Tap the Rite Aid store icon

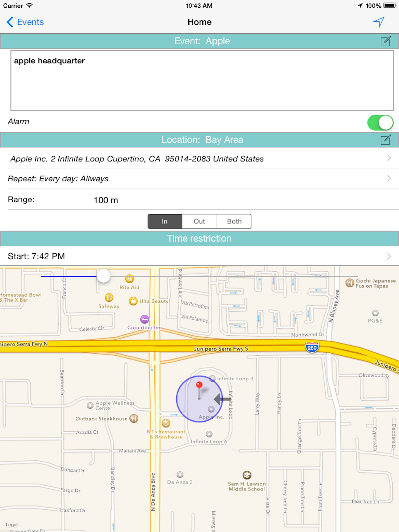pos(130,279)
